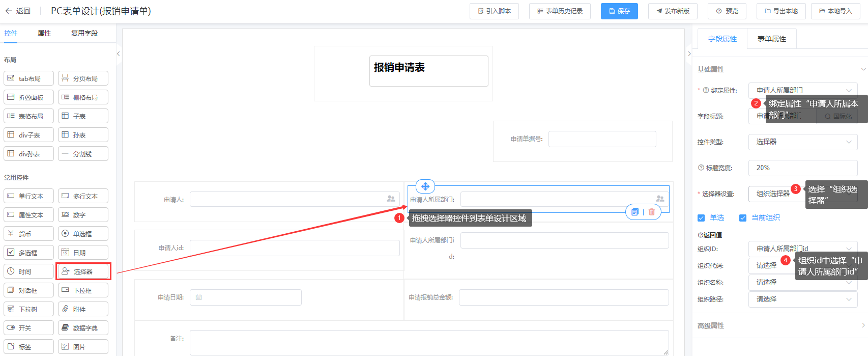The width and height of the screenshot is (868, 356).
Task: Expand the 高级属性 section
Action: tap(780, 325)
